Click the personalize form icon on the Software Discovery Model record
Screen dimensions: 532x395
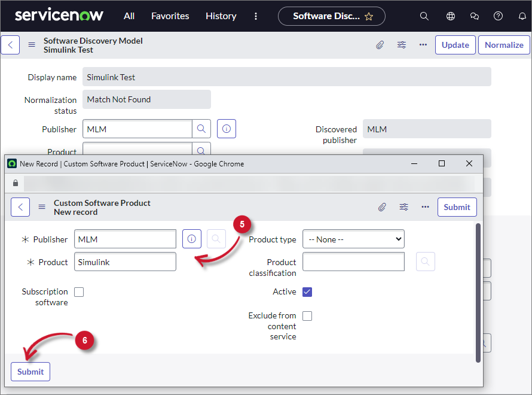pyautogui.click(x=401, y=44)
